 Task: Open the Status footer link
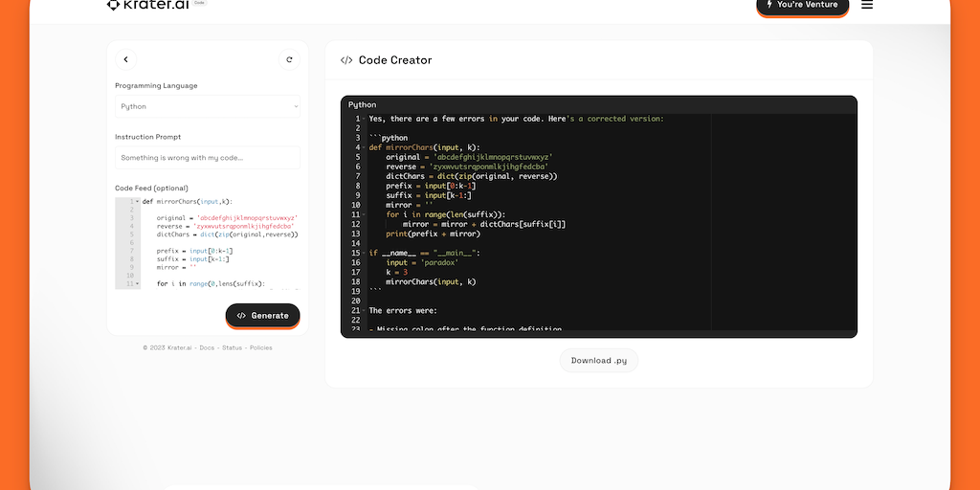(x=232, y=347)
